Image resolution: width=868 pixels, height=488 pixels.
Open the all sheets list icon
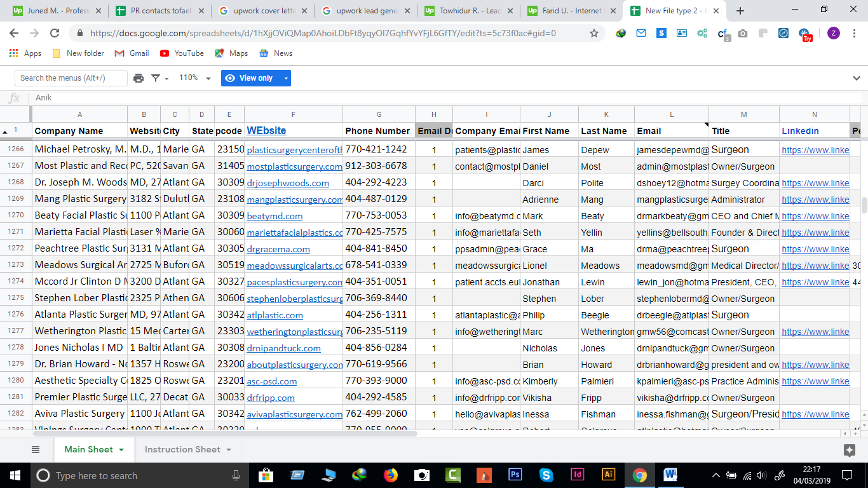[36, 449]
